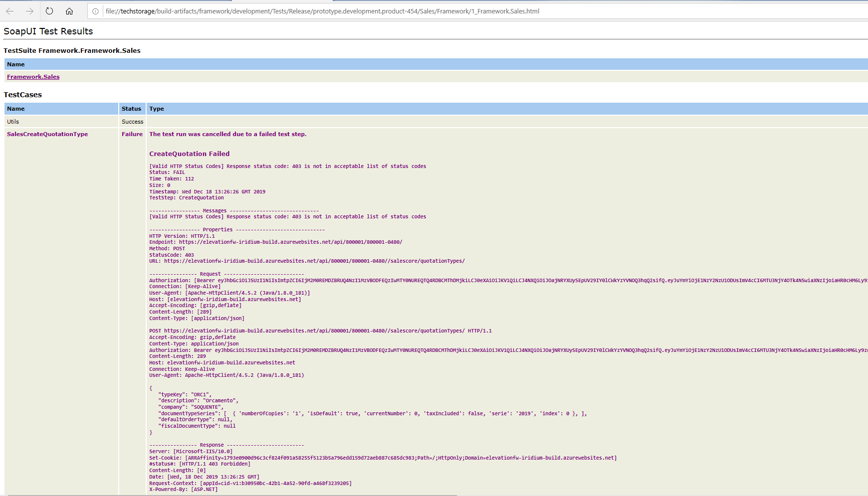Click the TestCases section heading
Viewport: 868px width, 496px height.
click(x=23, y=95)
